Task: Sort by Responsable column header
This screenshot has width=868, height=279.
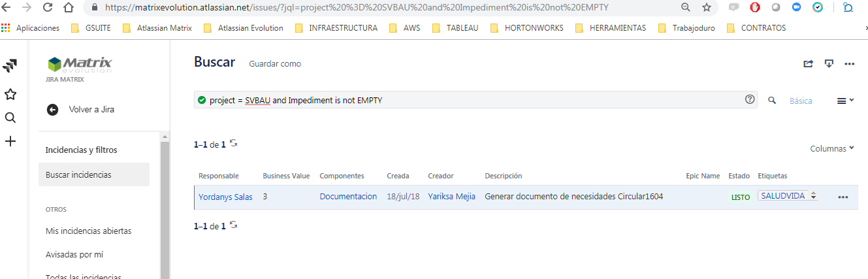Action: coord(219,176)
